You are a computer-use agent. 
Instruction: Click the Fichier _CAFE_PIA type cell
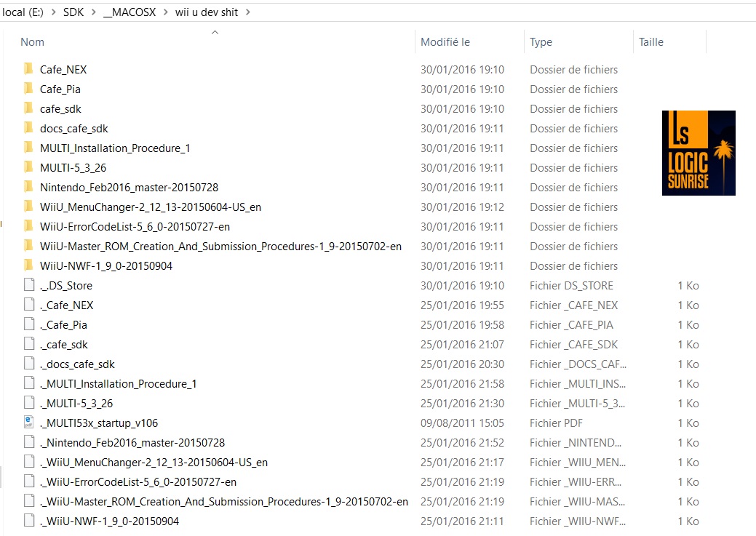[x=571, y=324]
